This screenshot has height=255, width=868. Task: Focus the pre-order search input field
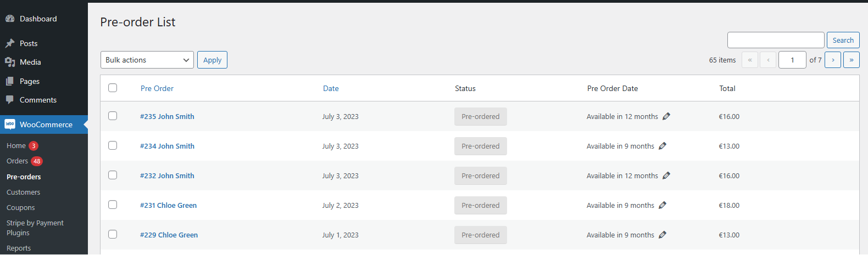coord(775,40)
